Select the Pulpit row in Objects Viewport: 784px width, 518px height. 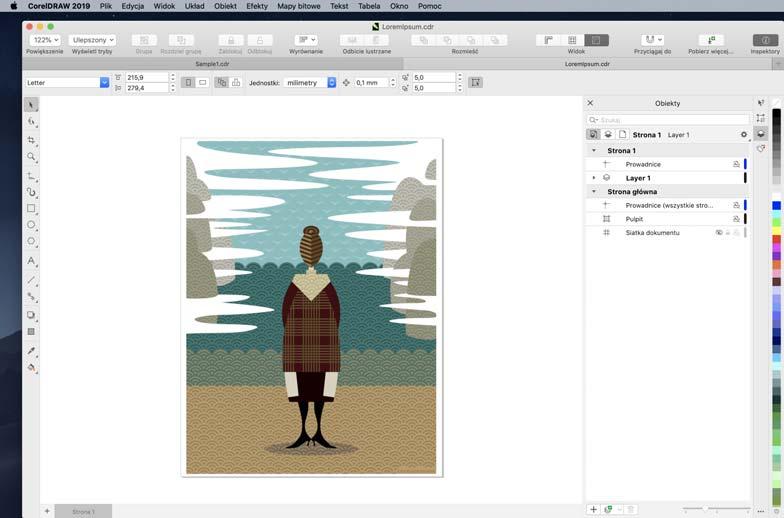667,219
